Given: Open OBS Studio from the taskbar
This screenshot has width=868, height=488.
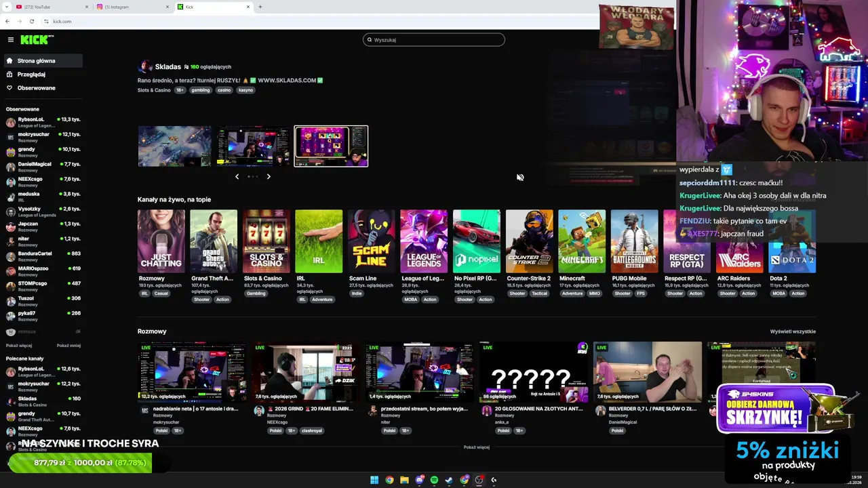Looking at the screenshot, I should pyautogui.click(x=479, y=480).
